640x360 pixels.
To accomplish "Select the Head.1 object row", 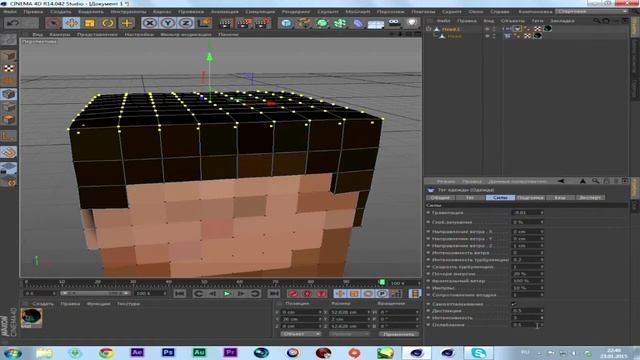I will 451,29.
